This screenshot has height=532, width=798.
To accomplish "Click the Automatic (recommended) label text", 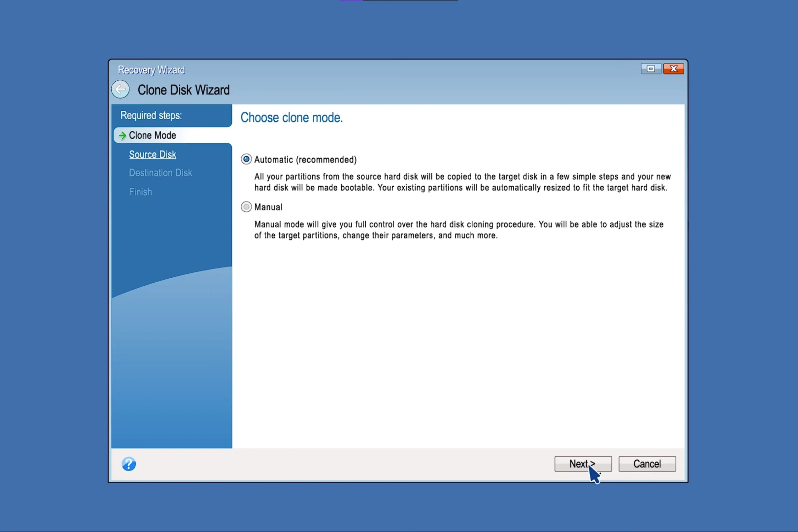I will 305,160.
